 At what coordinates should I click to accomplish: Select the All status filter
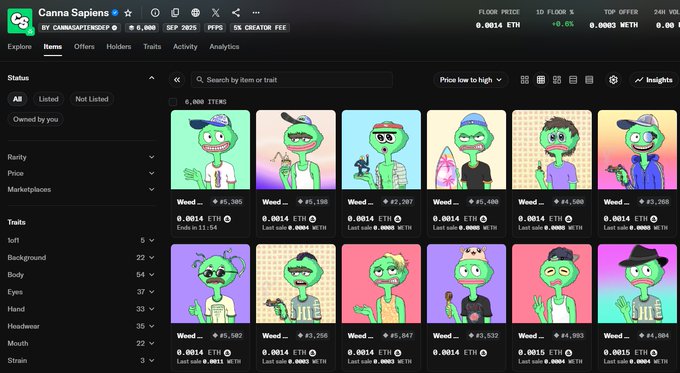[x=17, y=99]
